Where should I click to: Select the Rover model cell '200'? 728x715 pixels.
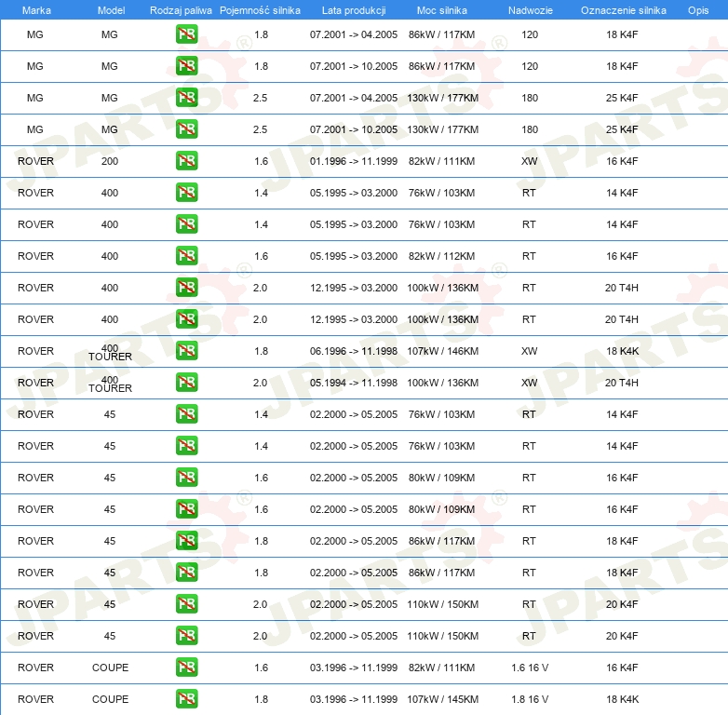coord(110,161)
